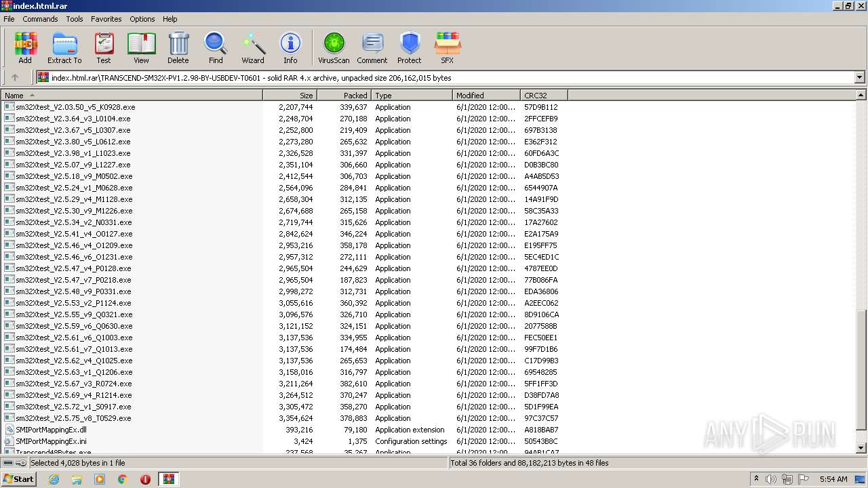Select sm32Xtest_V2.5.18_v9_M0502.exe

(x=74, y=176)
